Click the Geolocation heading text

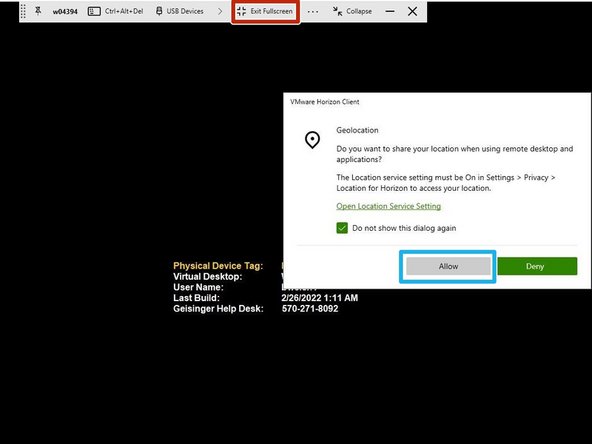coord(357,130)
